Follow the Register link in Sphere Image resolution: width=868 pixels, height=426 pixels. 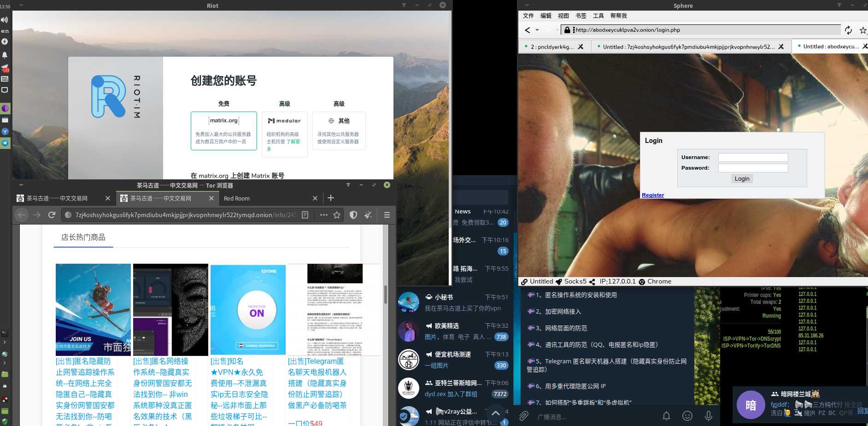coord(653,195)
